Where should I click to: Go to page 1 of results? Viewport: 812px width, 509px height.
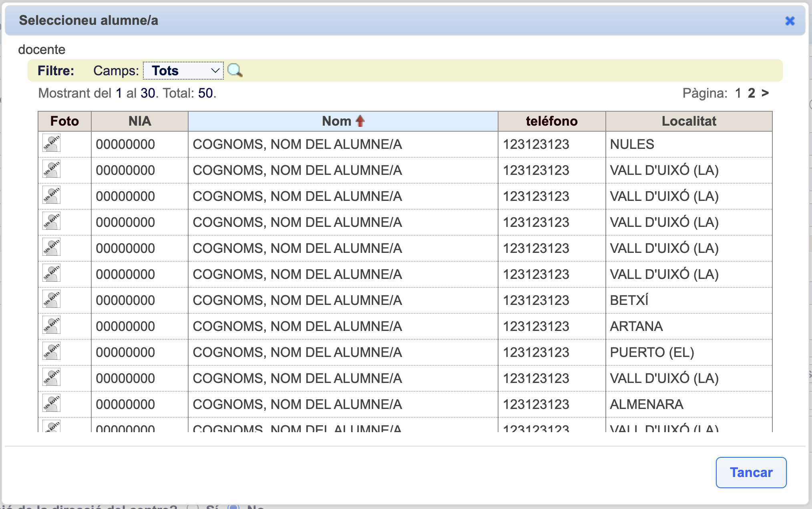point(738,93)
